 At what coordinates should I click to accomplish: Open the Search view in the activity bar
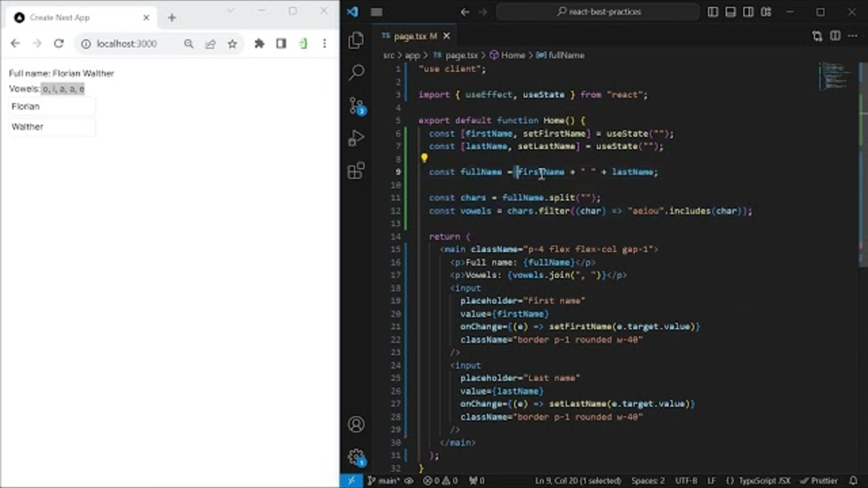click(356, 71)
